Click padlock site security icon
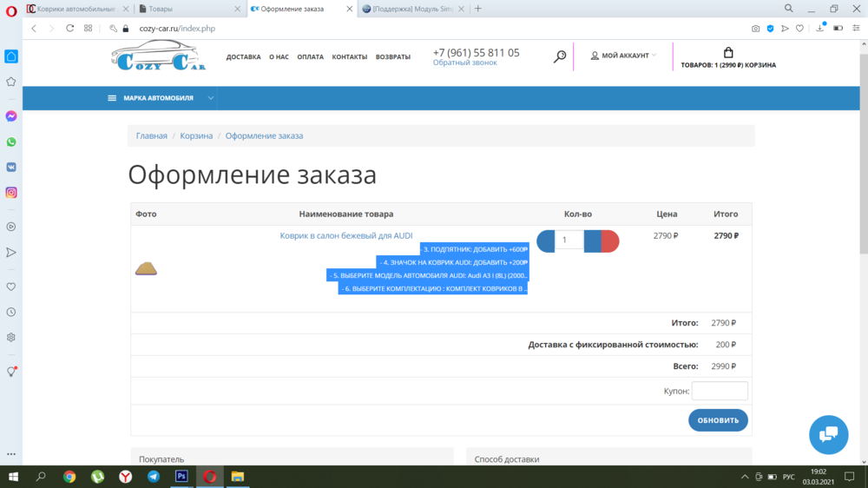Screen dimensions: 868x488 [x=126, y=29]
